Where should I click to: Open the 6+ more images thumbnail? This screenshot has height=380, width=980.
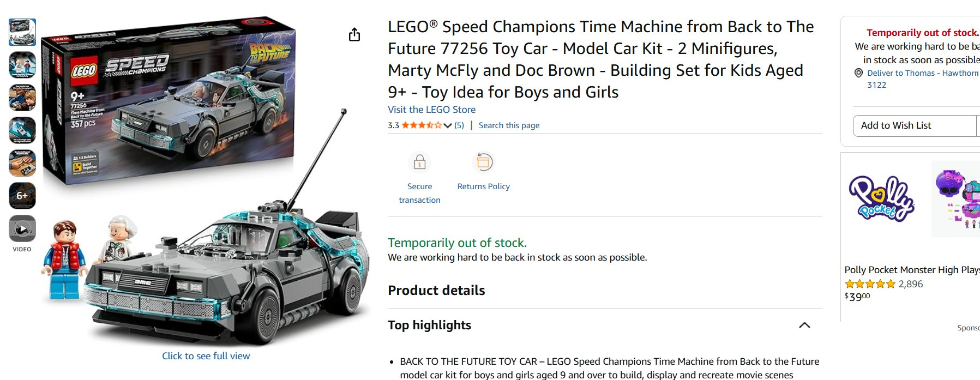[x=22, y=196]
